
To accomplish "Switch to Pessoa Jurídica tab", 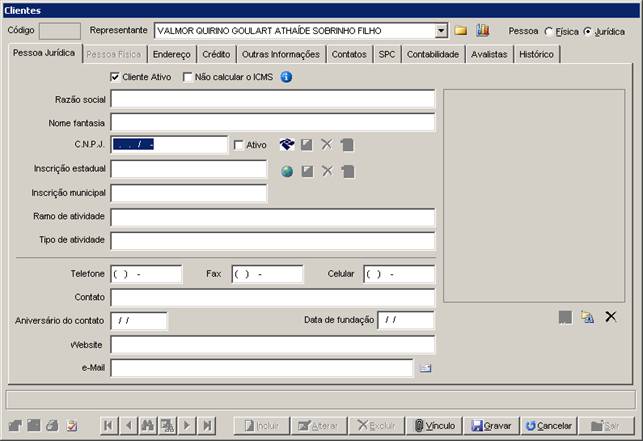I will (x=45, y=53).
